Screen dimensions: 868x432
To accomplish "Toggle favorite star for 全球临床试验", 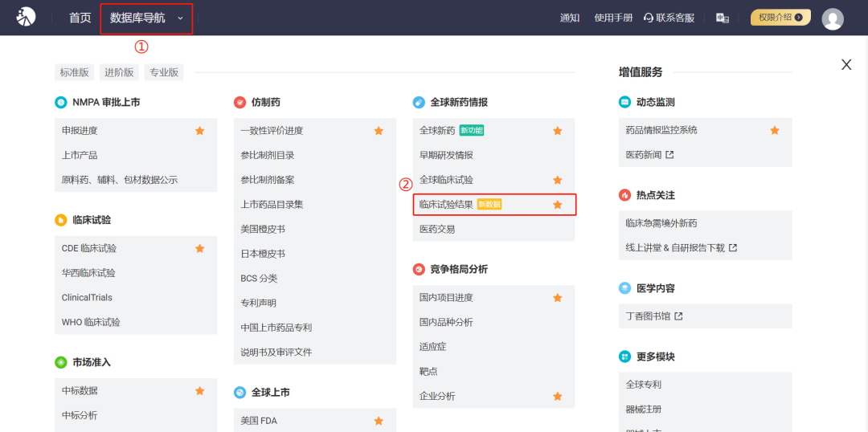I will pyautogui.click(x=558, y=180).
